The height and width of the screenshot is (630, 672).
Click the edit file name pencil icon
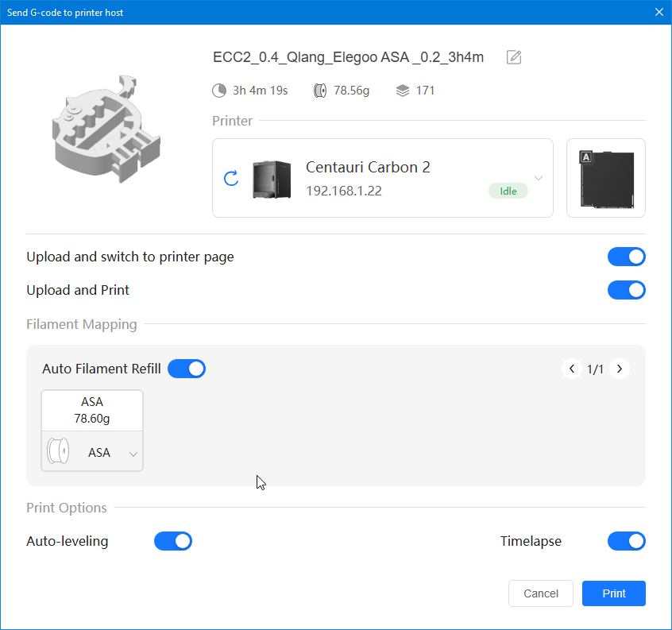[514, 57]
